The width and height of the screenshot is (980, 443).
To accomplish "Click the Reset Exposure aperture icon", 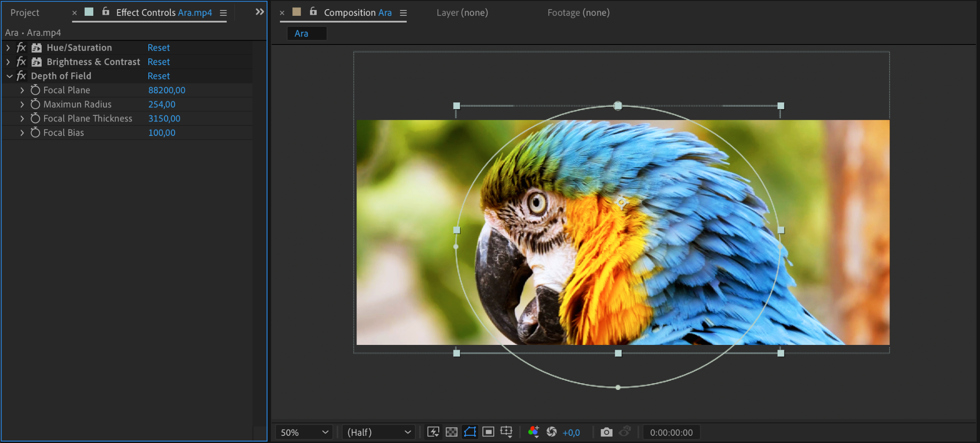I will pyautogui.click(x=552, y=432).
